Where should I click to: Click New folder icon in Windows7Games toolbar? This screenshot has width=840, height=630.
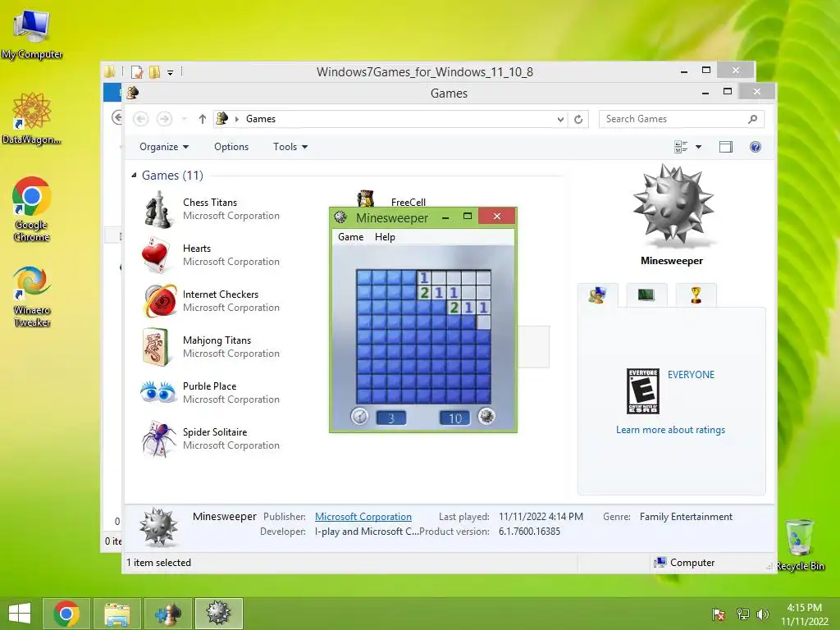(154, 72)
